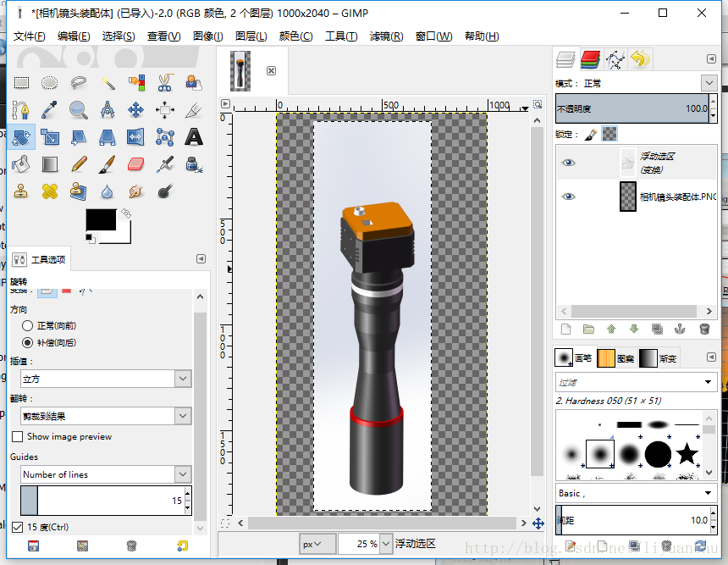Switch to the 图案 patterns tab
Viewport: 728px width, 565px height.
click(x=615, y=358)
